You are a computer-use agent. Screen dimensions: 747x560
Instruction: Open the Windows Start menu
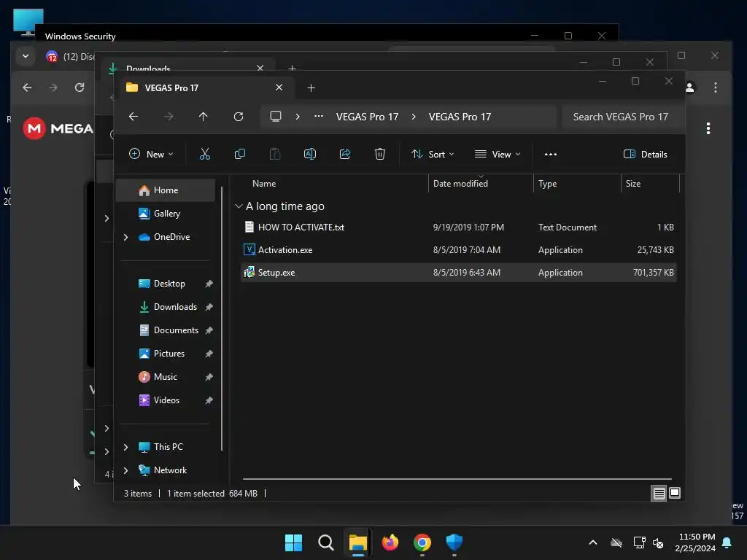(x=293, y=542)
